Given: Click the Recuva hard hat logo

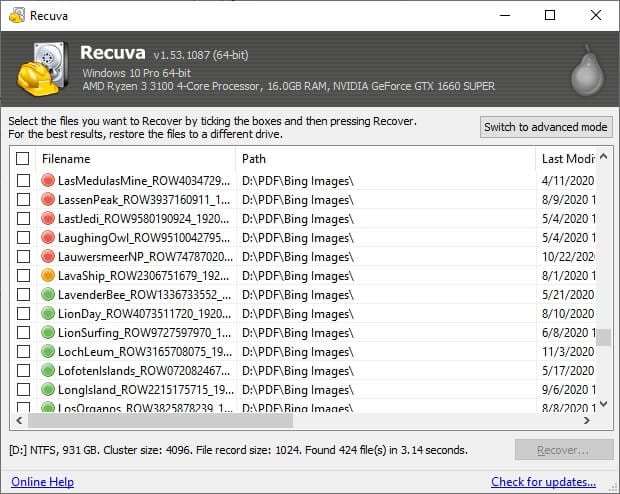Looking at the screenshot, I should (42, 69).
